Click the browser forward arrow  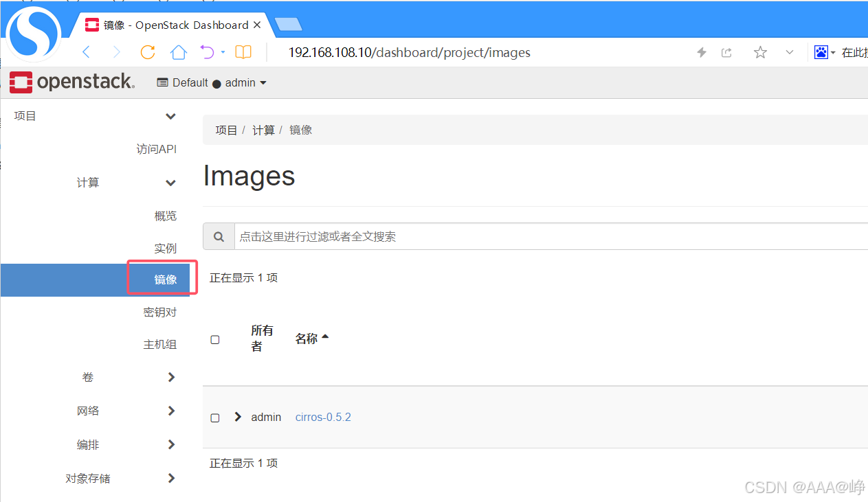(116, 52)
